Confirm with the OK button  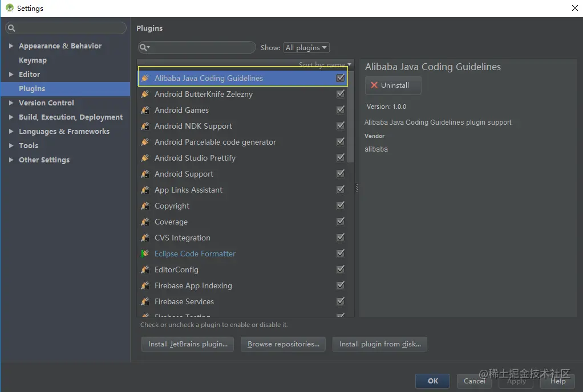point(433,381)
